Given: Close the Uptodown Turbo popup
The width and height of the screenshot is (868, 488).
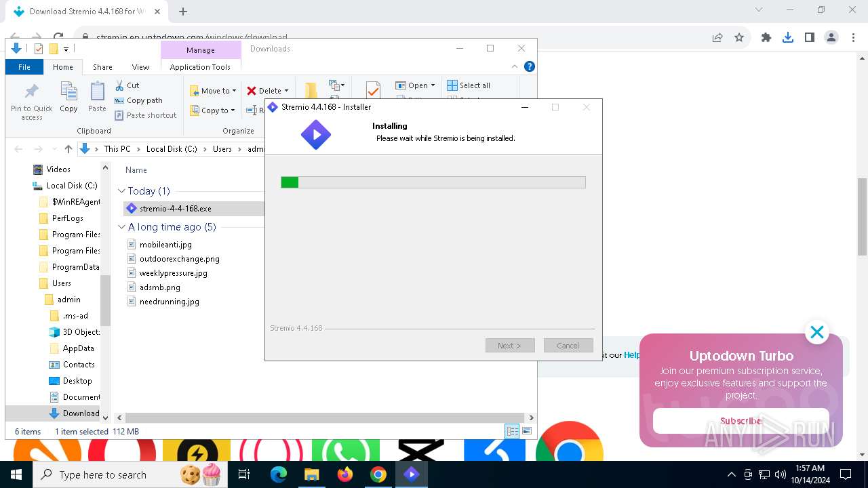Looking at the screenshot, I should (817, 332).
